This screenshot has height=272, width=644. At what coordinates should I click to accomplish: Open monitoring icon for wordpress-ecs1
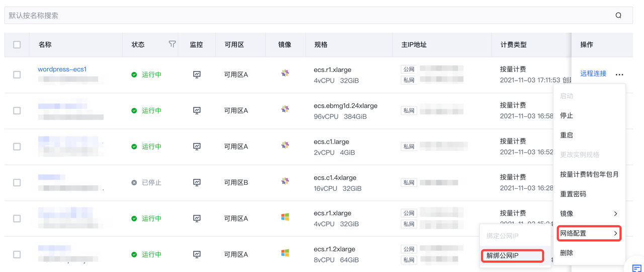197,75
